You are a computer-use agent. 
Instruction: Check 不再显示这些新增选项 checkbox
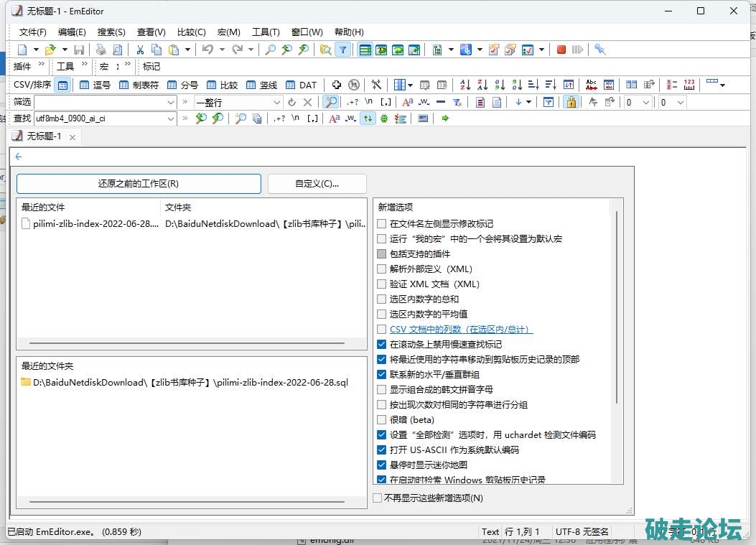tap(378, 498)
